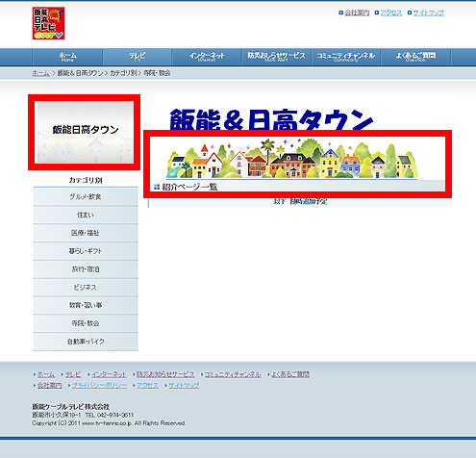Click the 飯能日高タウン sidebar banner image
This screenshot has width=476, height=458.
click(x=85, y=132)
